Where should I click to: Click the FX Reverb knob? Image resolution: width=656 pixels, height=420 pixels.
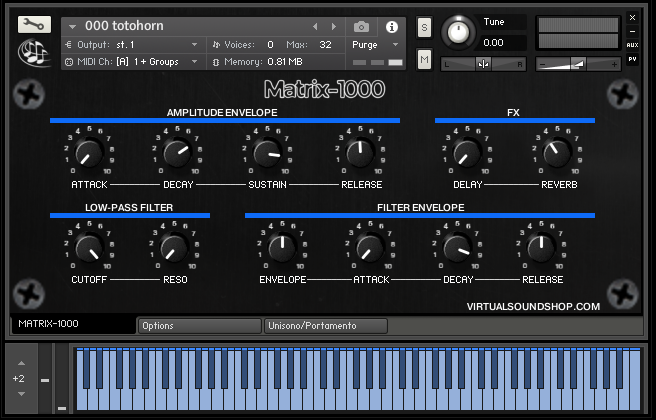[559, 153]
